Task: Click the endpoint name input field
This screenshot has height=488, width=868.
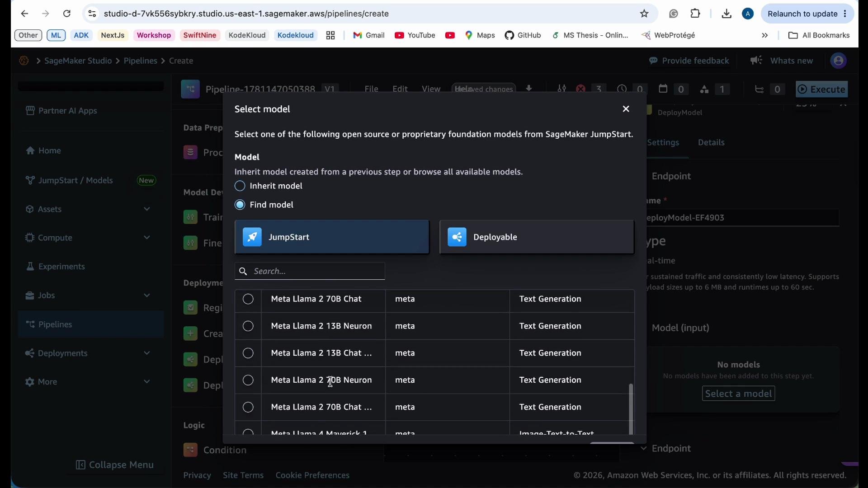Action: [743, 218]
